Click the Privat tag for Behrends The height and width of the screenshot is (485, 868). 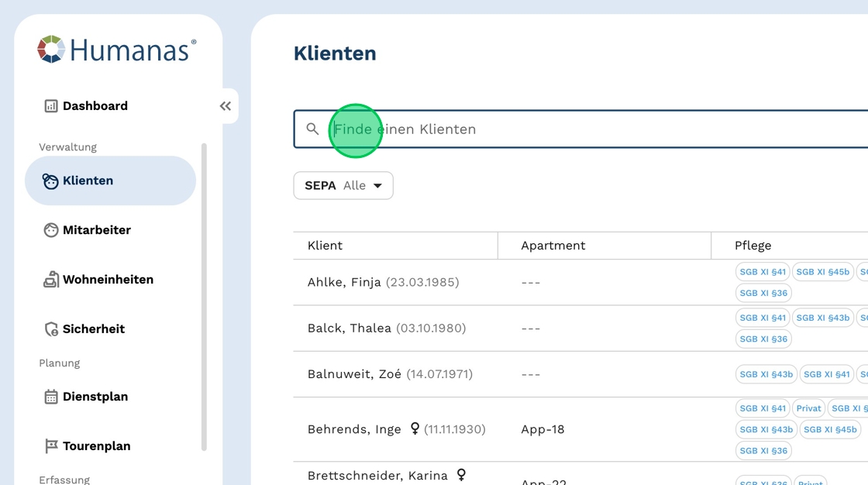coord(808,408)
